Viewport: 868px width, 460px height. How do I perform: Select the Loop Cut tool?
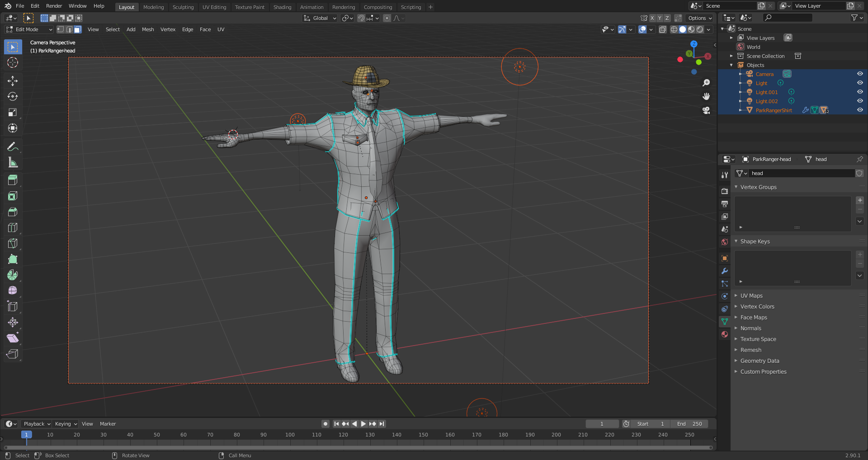13,228
